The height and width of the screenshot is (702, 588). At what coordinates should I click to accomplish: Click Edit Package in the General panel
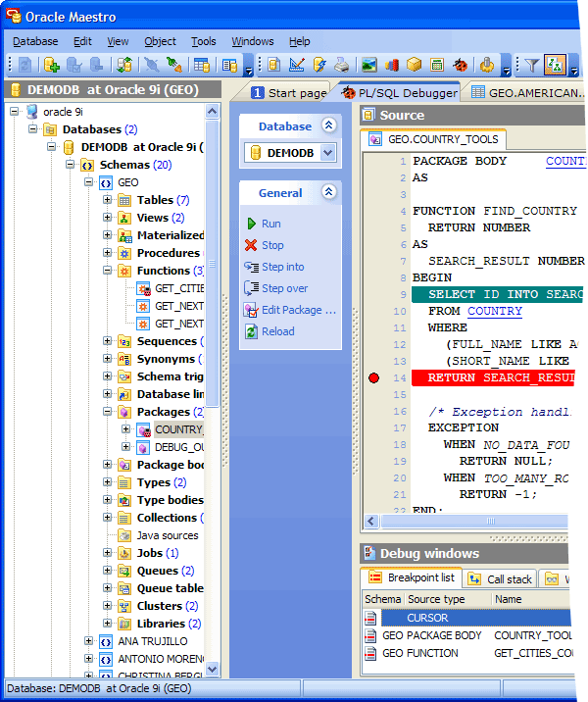pyautogui.click(x=290, y=310)
